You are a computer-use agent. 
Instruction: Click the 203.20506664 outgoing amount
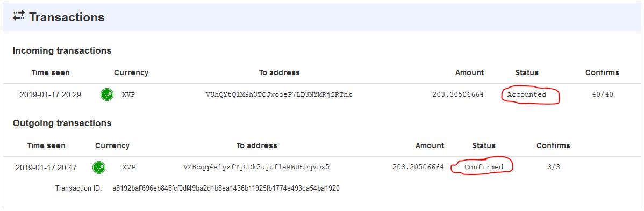click(x=418, y=167)
